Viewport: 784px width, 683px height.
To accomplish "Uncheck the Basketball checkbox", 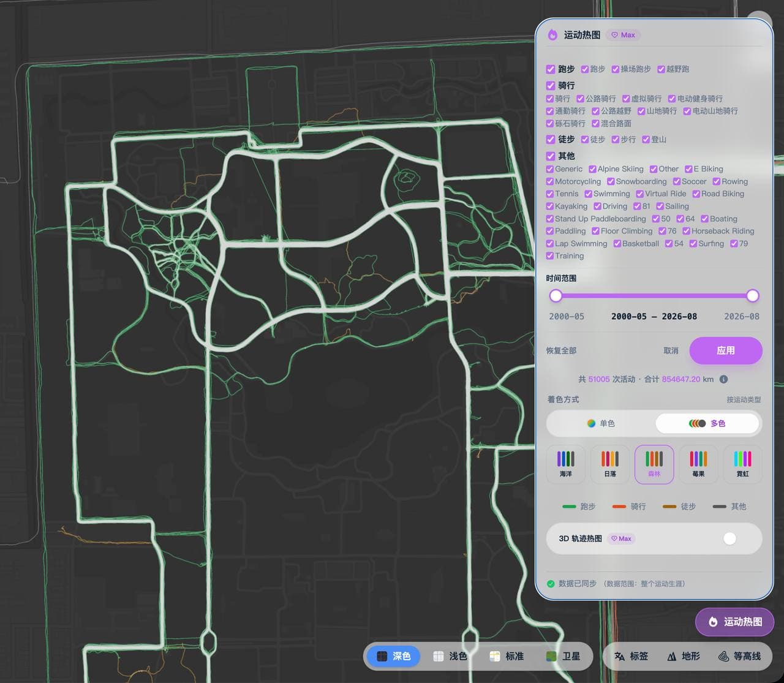I will pyautogui.click(x=617, y=243).
